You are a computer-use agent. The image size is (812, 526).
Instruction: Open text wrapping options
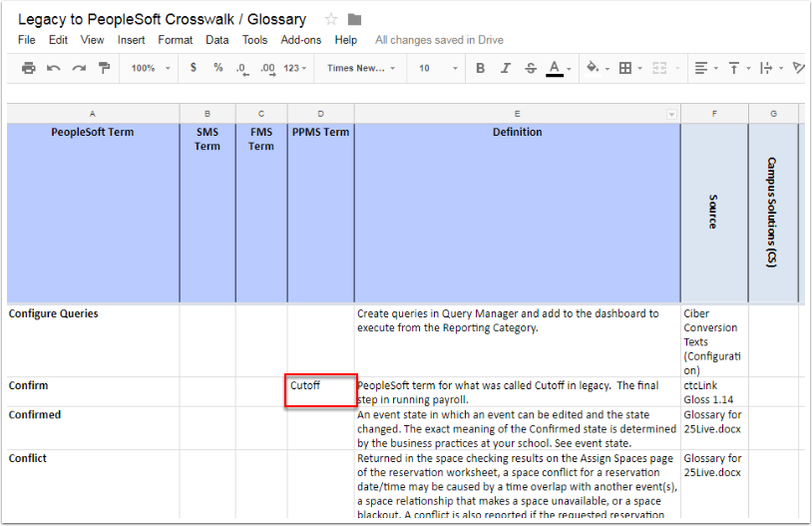(771, 68)
